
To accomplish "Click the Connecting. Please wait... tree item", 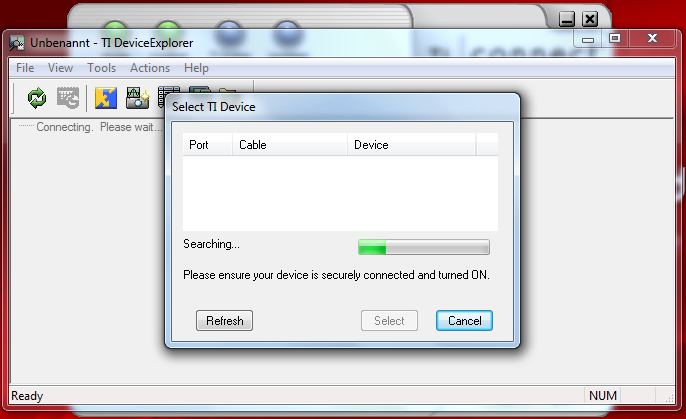I will pyautogui.click(x=99, y=127).
